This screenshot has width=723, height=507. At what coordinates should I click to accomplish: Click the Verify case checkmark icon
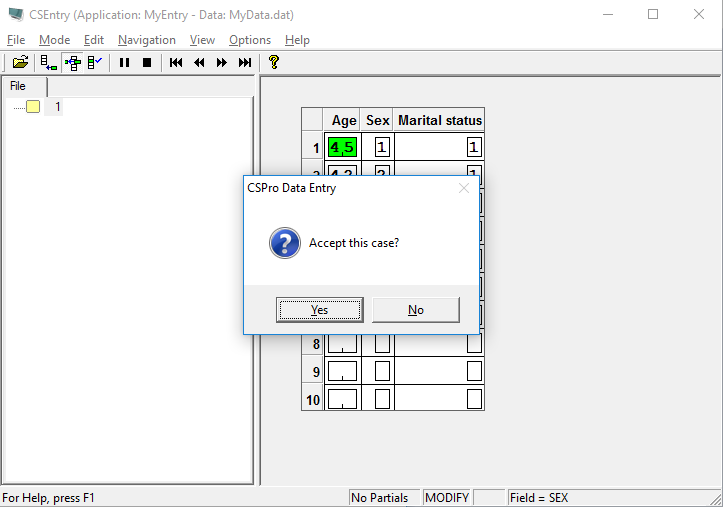tap(95, 62)
